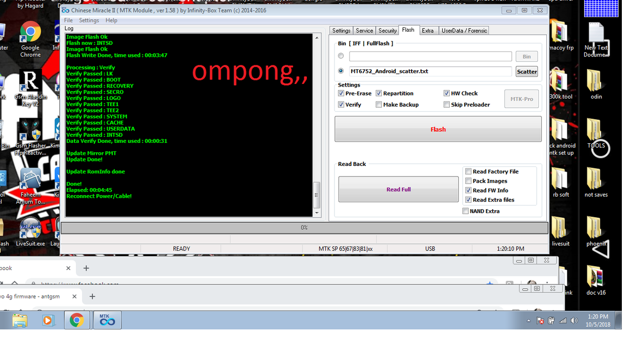
Task: Enable the Skip Preloader option
Action: point(447,105)
